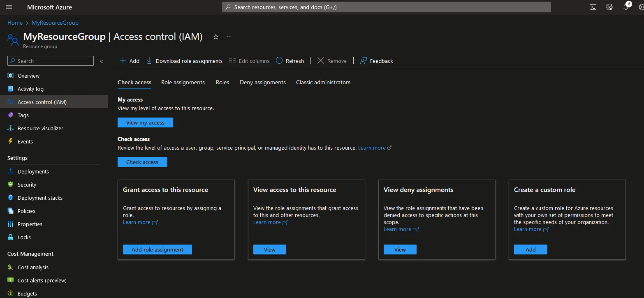Click the Deployment stacks icon
The height and width of the screenshot is (298, 644).
[x=11, y=198]
